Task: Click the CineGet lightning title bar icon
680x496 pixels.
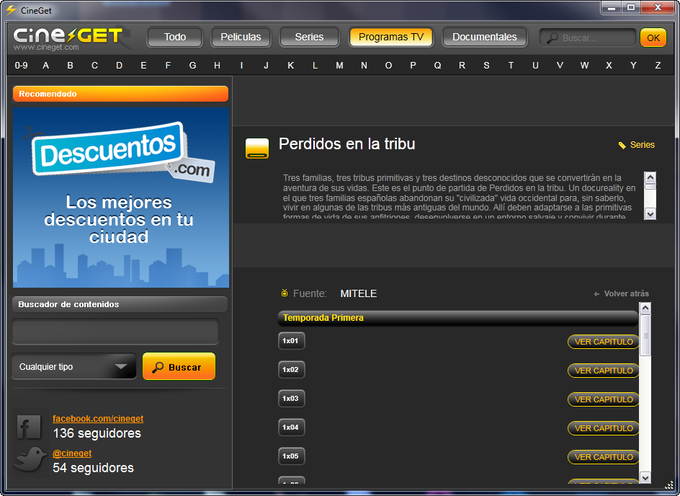Action: tap(10, 10)
